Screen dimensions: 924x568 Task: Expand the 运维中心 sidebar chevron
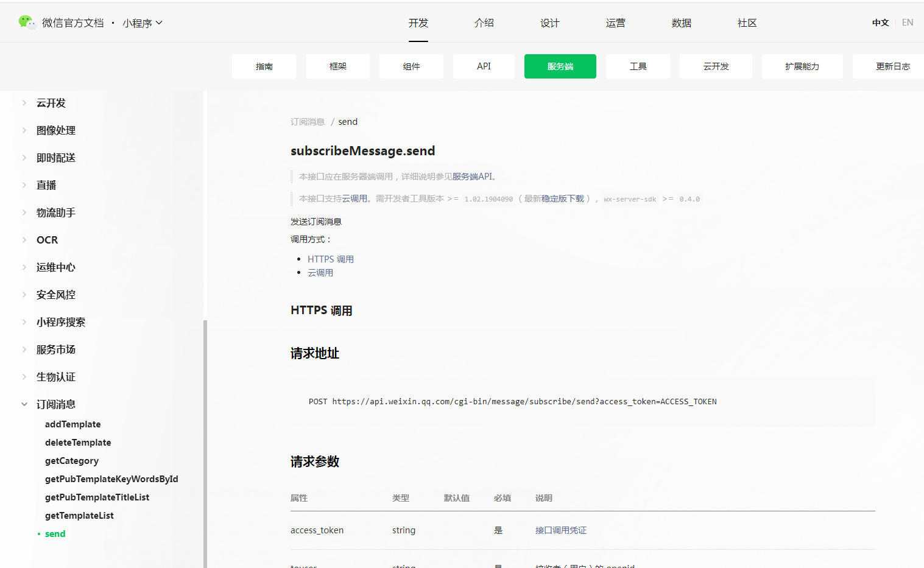tap(24, 267)
